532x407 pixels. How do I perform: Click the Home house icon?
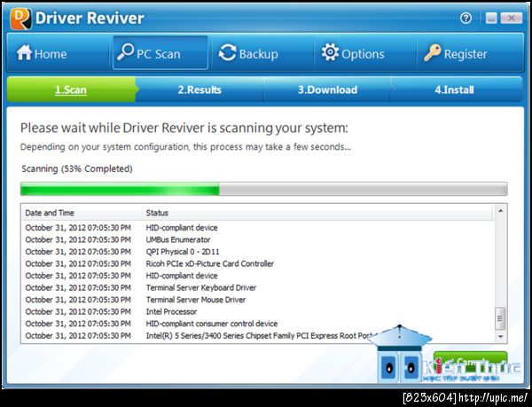tap(25, 53)
